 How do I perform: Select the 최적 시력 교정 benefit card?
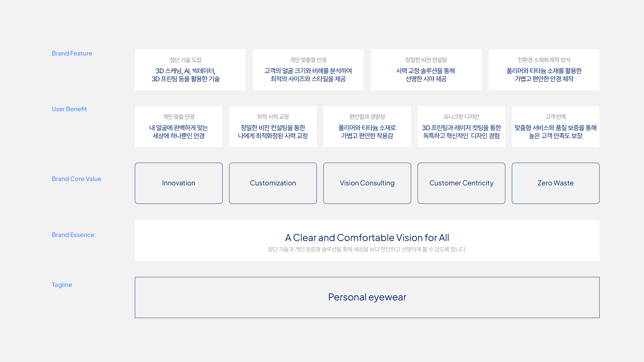(x=273, y=126)
